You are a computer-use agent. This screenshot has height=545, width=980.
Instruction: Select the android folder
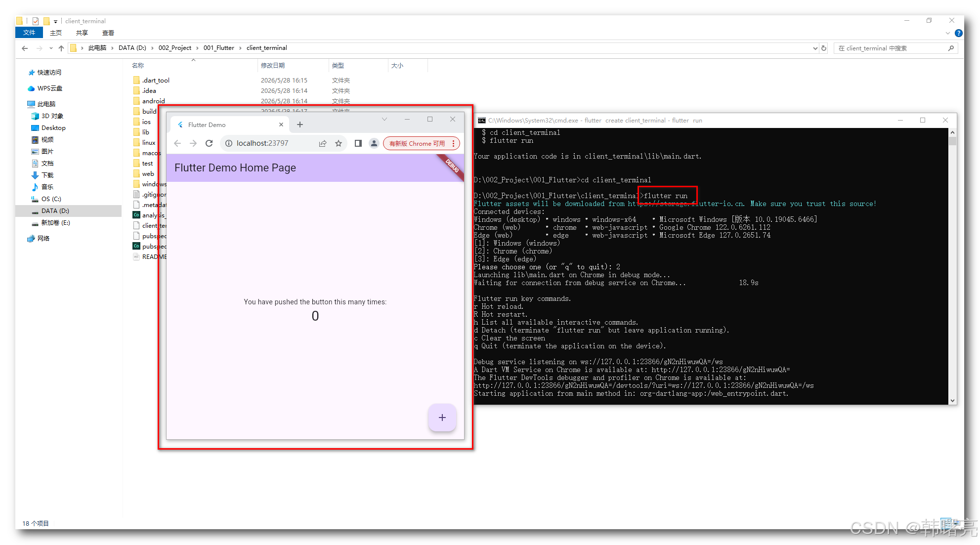[153, 101]
